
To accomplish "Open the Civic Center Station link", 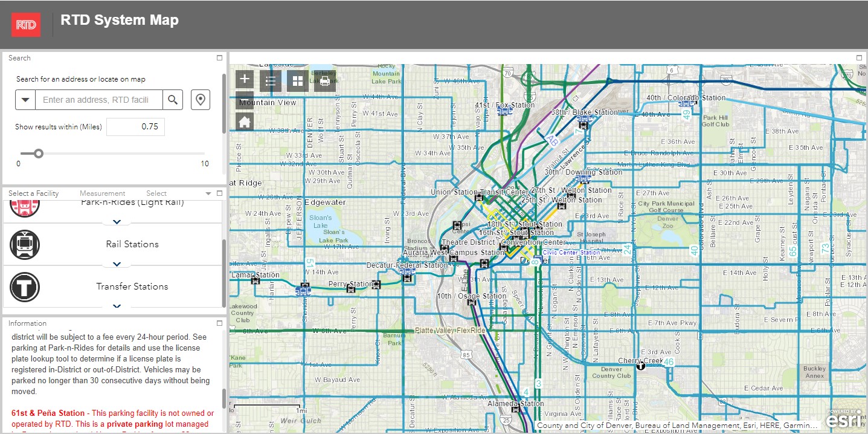I will [572, 252].
